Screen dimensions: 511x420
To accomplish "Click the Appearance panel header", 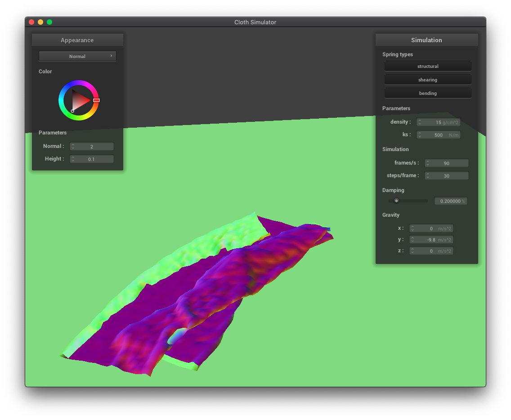I will (x=77, y=40).
